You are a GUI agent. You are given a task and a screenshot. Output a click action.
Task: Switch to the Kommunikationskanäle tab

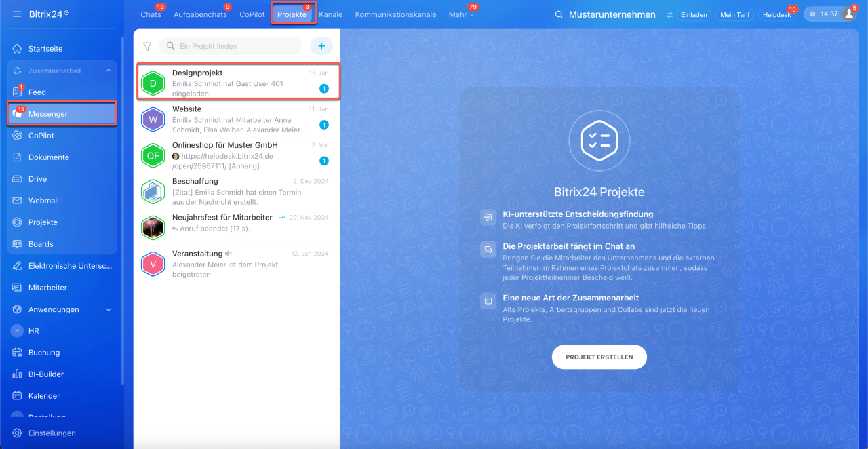tap(395, 14)
